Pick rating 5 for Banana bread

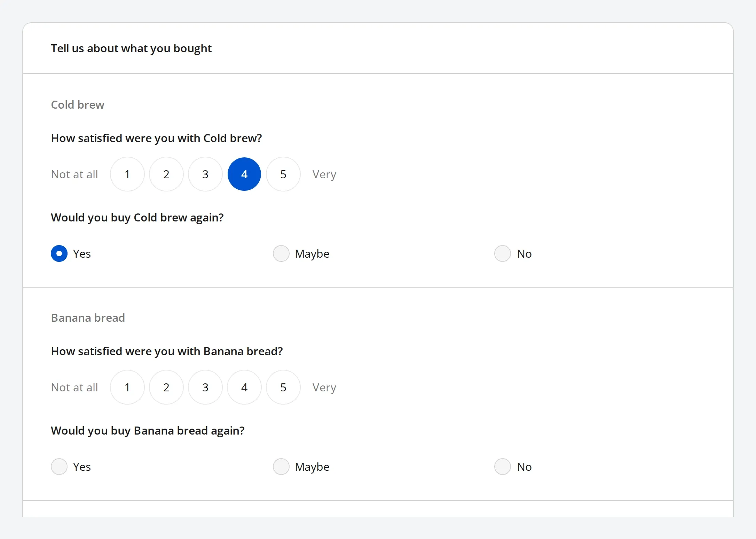[x=283, y=387]
